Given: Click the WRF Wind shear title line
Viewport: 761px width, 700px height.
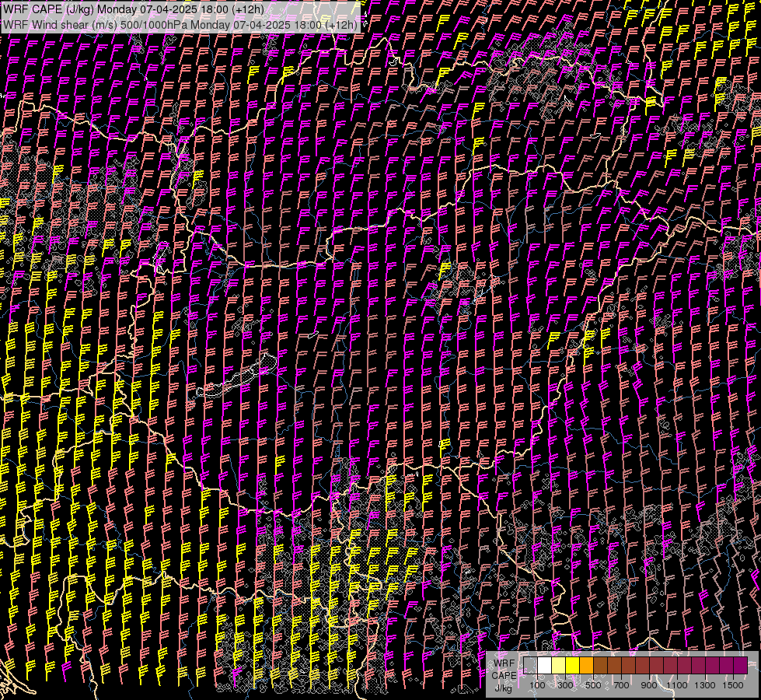Looking at the screenshot, I should (180, 24).
